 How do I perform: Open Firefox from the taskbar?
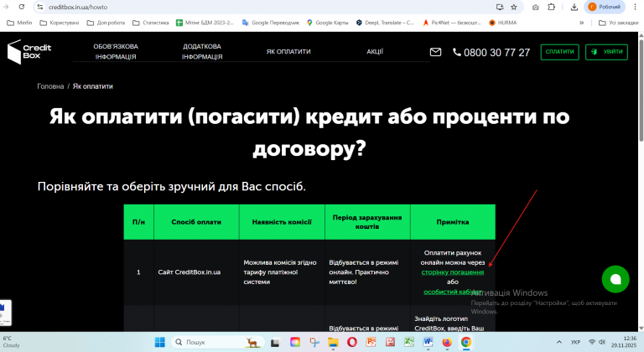pos(447,342)
